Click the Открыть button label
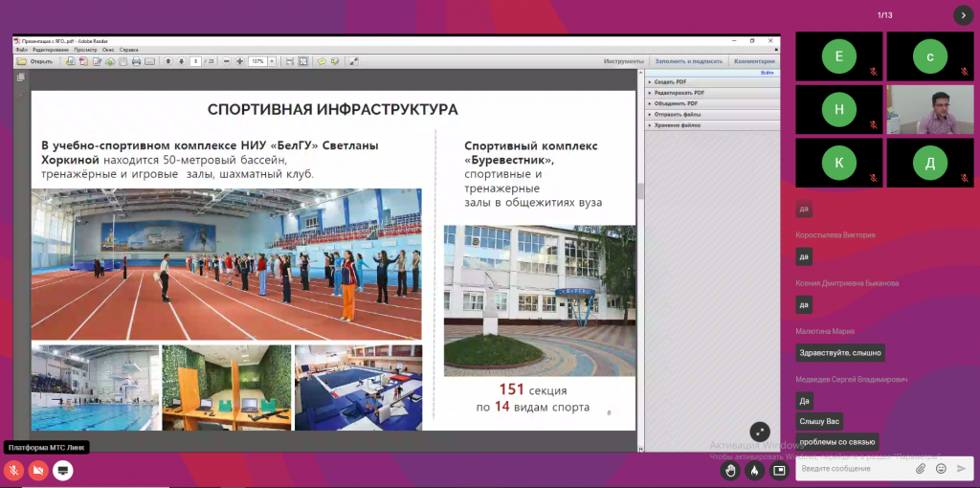 click(x=41, y=61)
